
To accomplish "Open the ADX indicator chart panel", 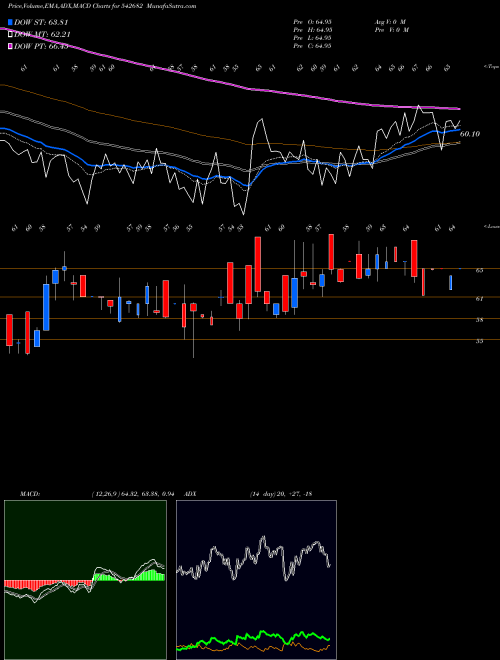I will [x=256, y=580].
